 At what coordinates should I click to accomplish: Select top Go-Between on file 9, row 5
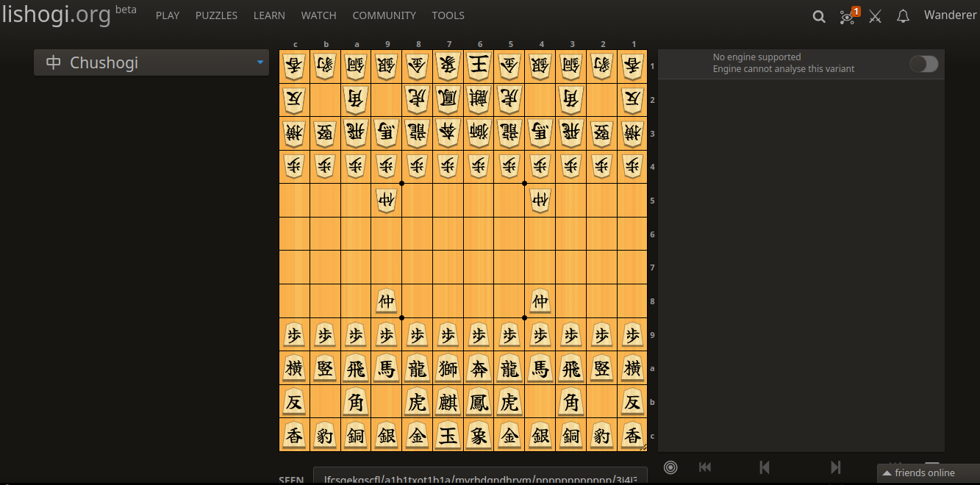pos(386,201)
